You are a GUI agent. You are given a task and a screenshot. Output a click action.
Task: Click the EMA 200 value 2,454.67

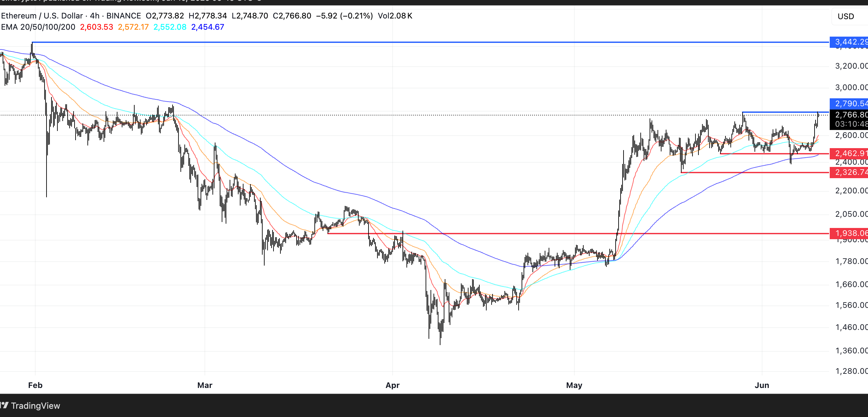(208, 27)
